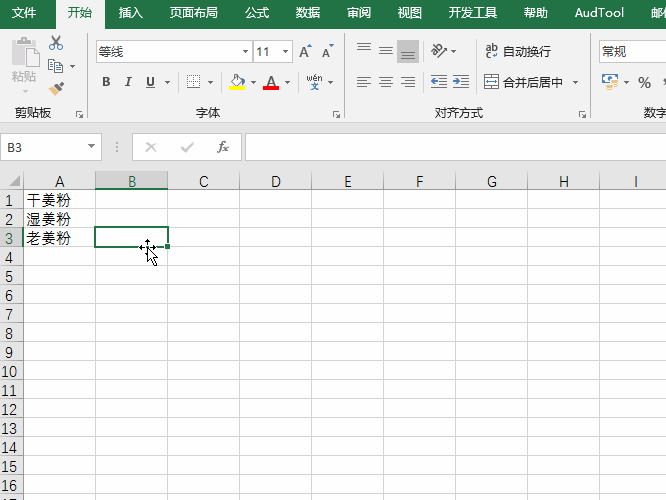Switch to the Insert (插入) tab
Viewport: 666px width, 500px height.
130,13
